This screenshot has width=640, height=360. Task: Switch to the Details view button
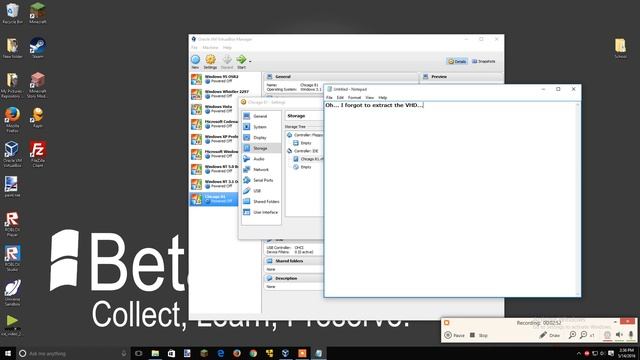[457, 61]
